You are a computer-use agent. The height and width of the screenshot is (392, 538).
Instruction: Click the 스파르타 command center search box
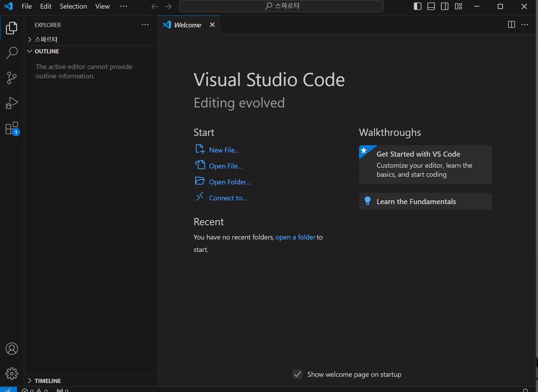tap(281, 6)
